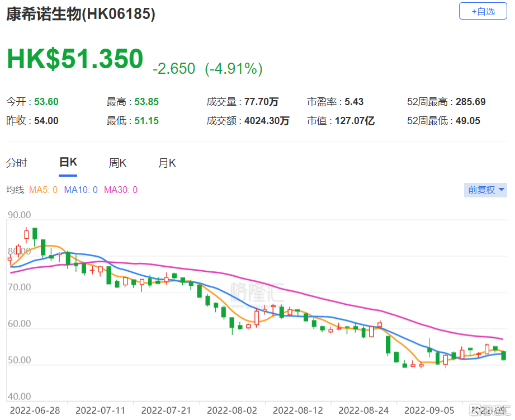This screenshot has width=515, height=420.
Task: Click the 52周最低 value 49.05
Action: (x=468, y=121)
